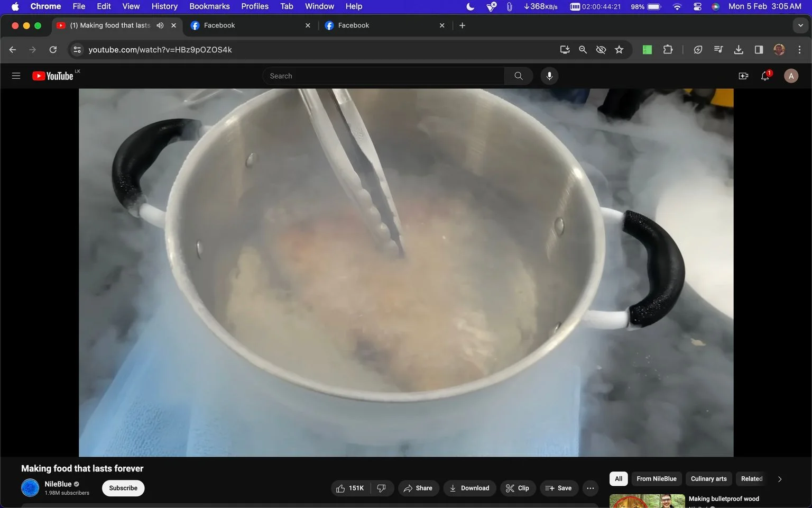
Task: Open YouTube guide hamburger menu
Action: click(x=16, y=76)
